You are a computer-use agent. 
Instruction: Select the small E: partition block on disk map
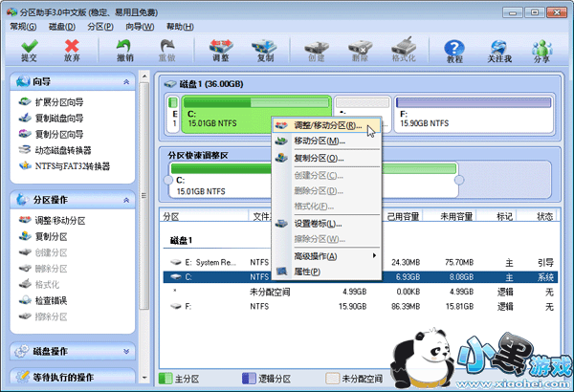173,114
